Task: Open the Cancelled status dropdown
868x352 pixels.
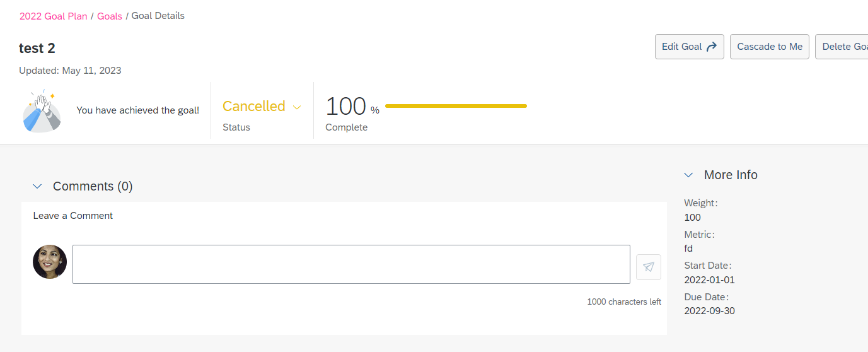Action: tap(262, 107)
